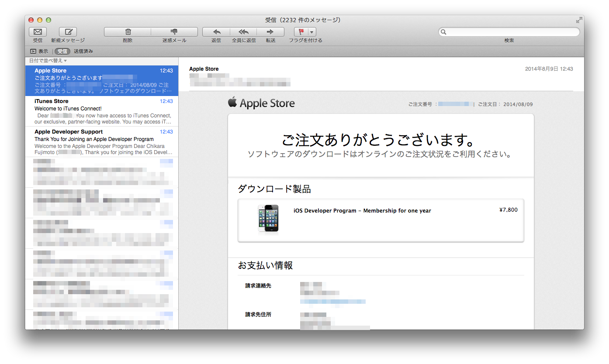Toggle full screen with top-right arrows icon
The image size is (609, 364).
[579, 20]
